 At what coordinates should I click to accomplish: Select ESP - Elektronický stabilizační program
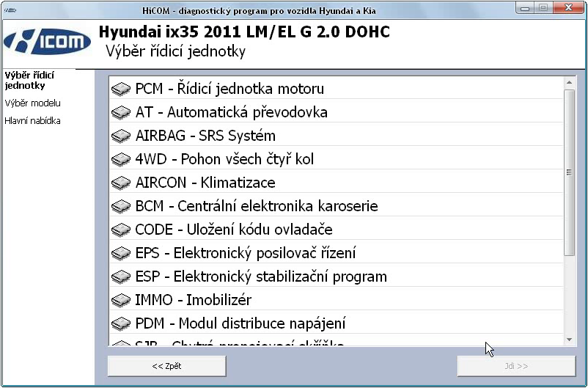(x=337, y=277)
